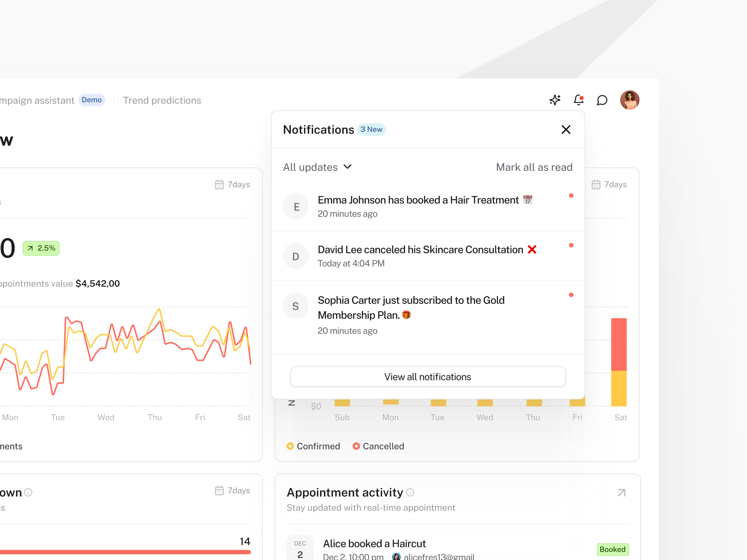Click unread dot on Emma Johnson notification
The width and height of the screenshot is (747, 560).
point(571,196)
